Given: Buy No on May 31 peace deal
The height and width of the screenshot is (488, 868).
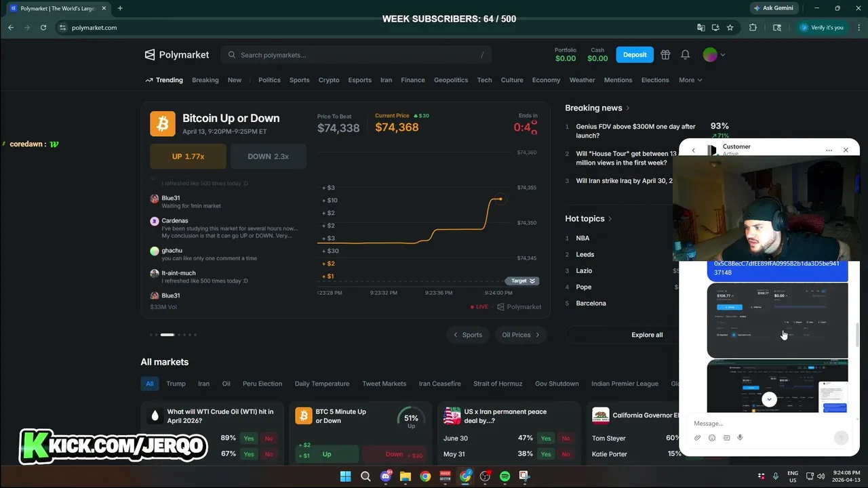Looking at the screenshot, I should coord(566,454).
